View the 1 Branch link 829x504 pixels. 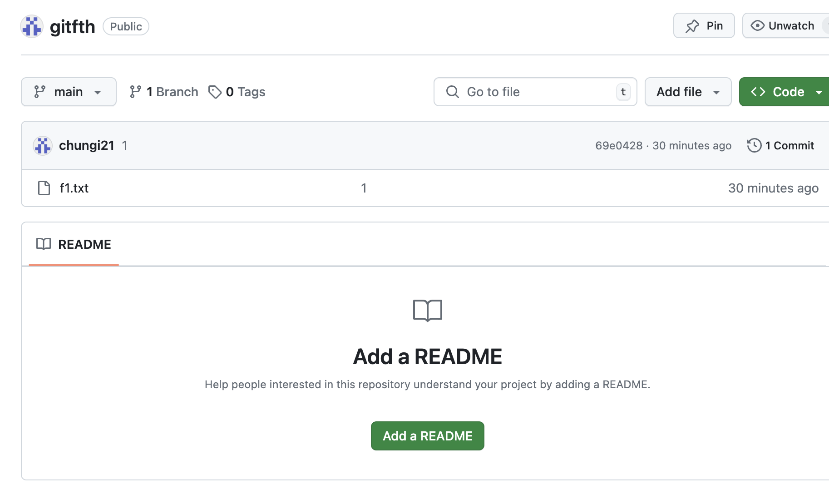click(x=164, y=92)
